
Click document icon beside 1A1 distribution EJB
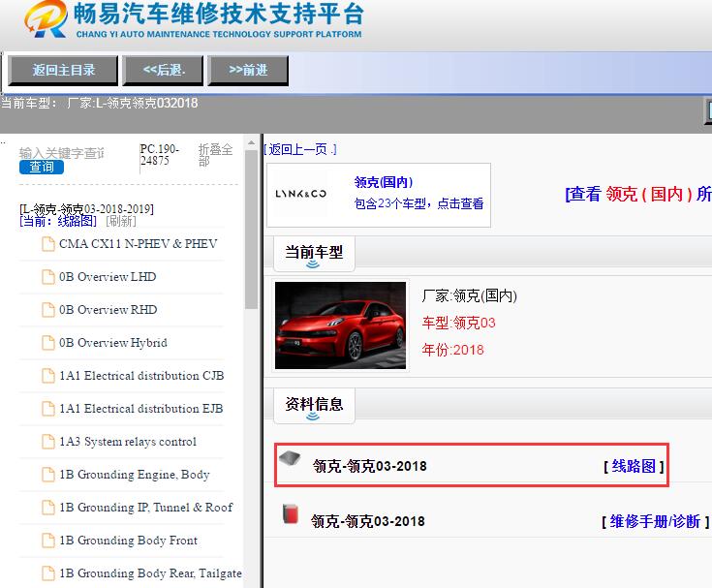pyautogui.click(x=48, y=409)
